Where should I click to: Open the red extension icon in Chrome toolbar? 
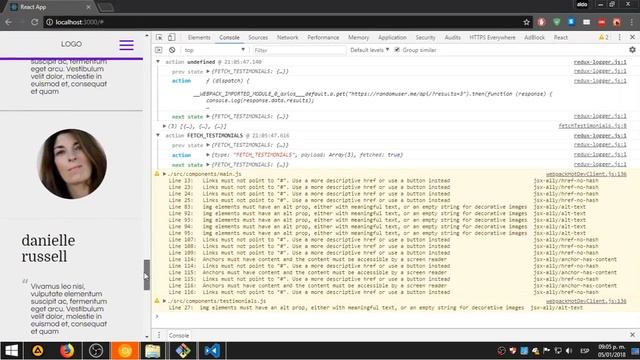click(602, 22)
